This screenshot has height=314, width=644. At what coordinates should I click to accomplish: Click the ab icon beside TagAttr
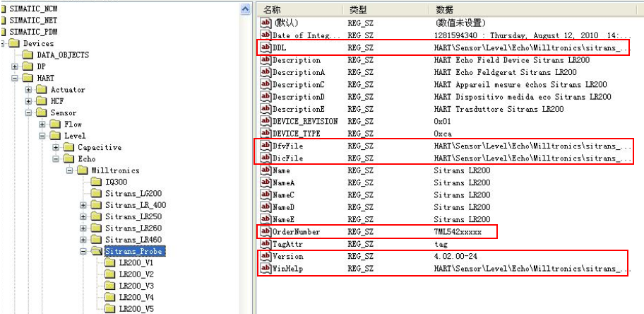point(266,244)
